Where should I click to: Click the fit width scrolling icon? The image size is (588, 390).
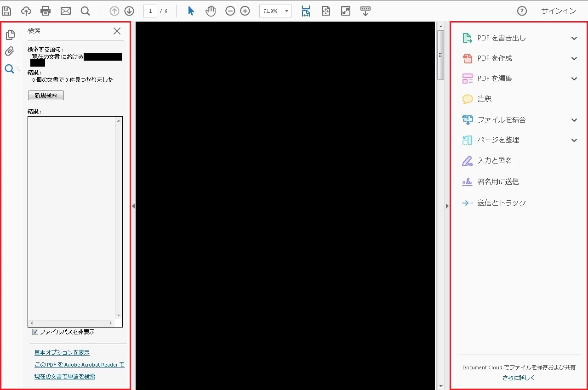[x=306, y=11]
